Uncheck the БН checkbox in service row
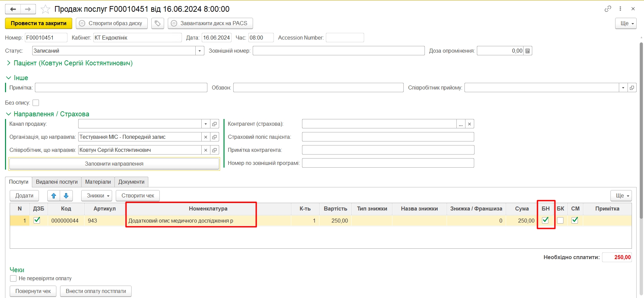The height and width of the screenshot is (298, 644). [x=545, y=220]
